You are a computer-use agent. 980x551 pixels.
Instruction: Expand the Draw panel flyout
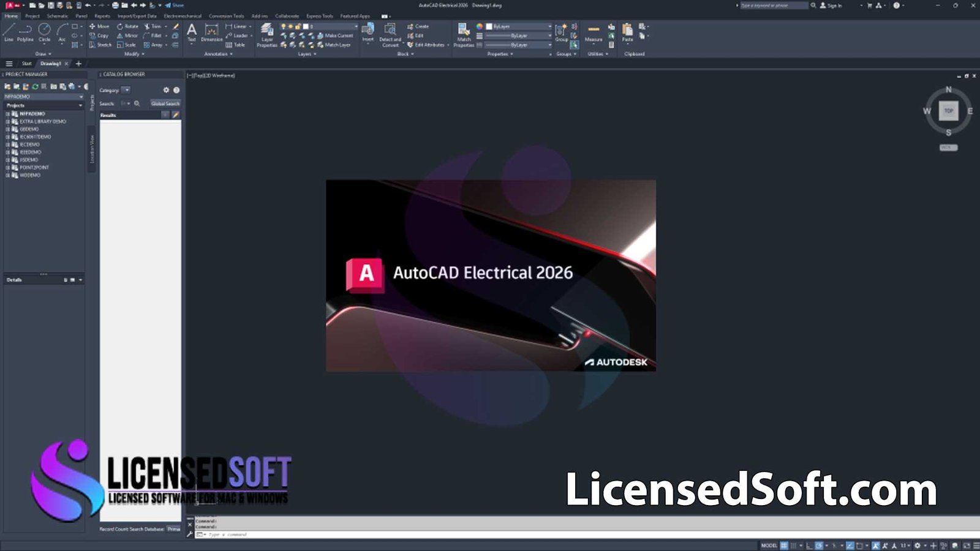coord(43,54)
